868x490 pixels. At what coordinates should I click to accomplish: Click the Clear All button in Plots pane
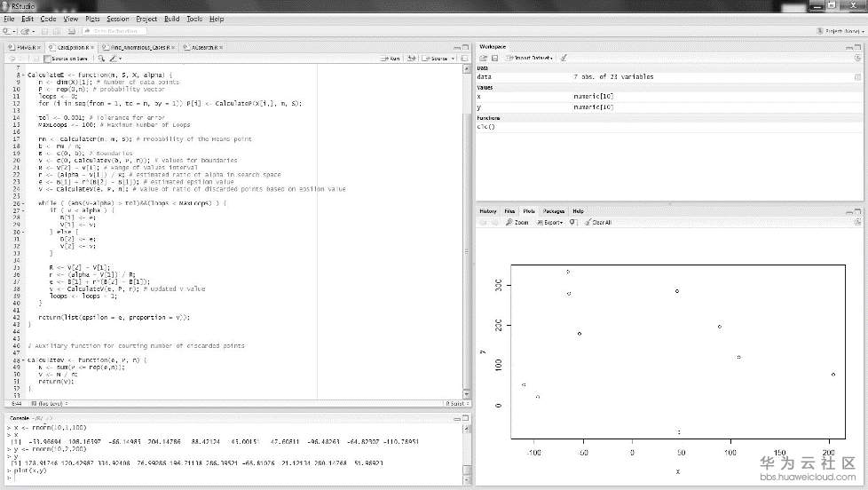597,223
